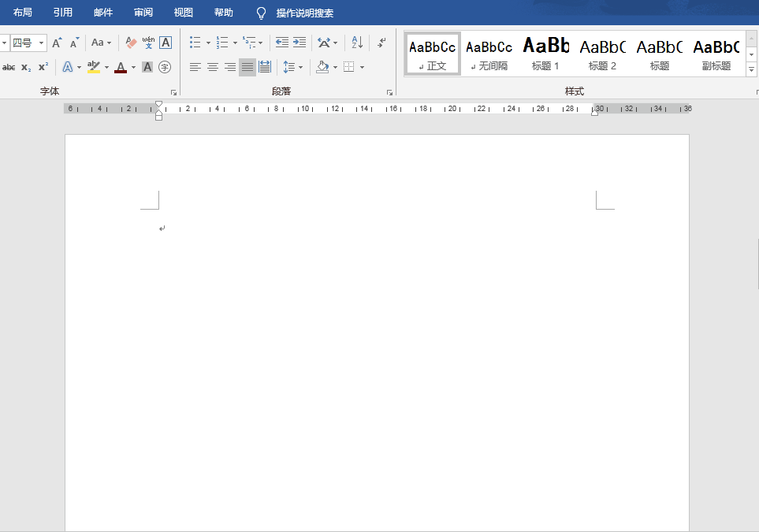759x532 pixels.
Task: Apply the 标题 1 style
Action: [x=545, y=54]
